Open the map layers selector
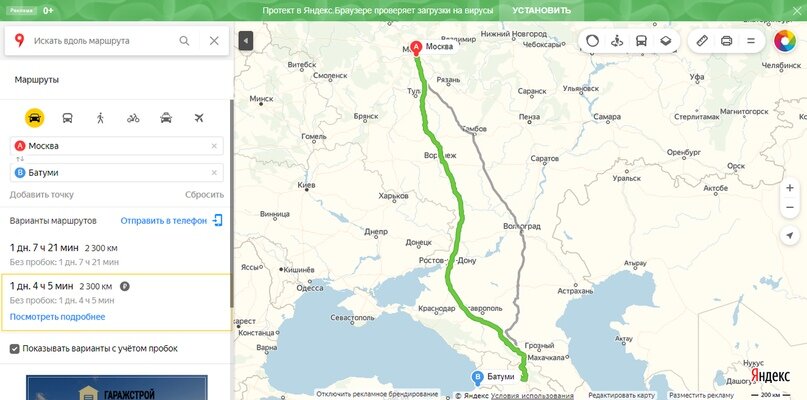 pyautogui.click(x=665, y=41)
